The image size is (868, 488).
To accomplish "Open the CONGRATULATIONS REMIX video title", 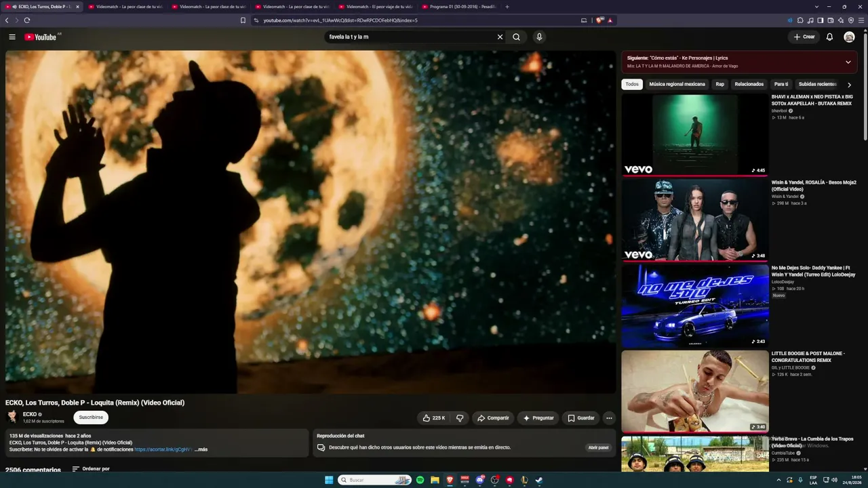I will coord(808,357).
